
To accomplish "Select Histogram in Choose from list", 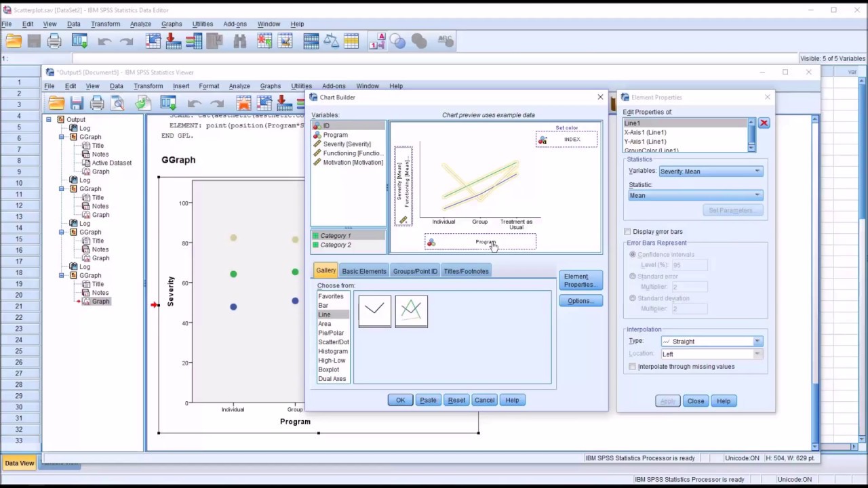I will pos(333,351).
